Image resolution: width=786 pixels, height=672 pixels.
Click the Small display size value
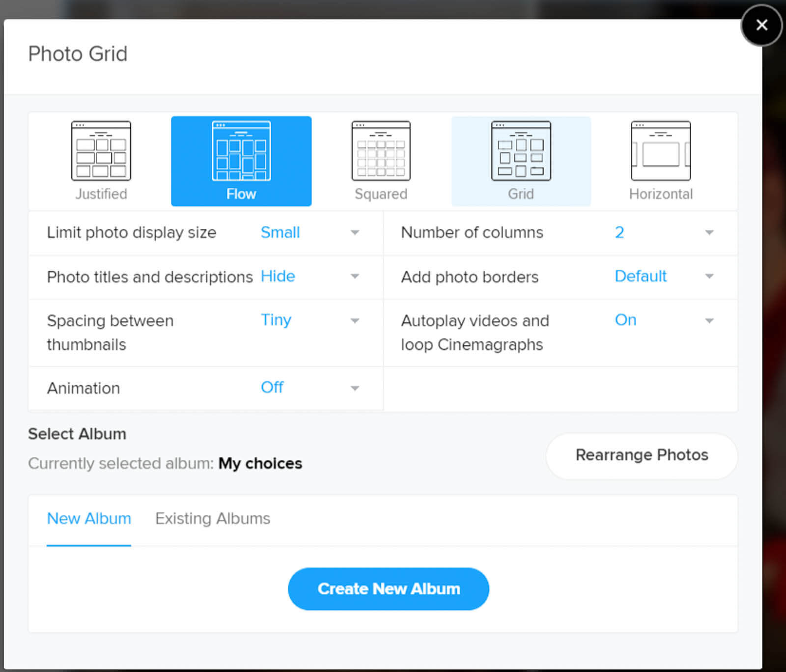(x=280, y=232)
